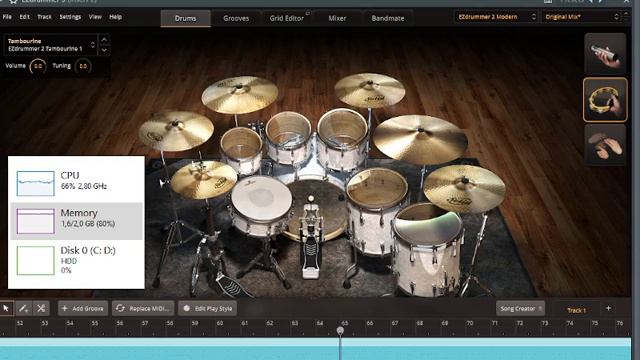Screen dimensions: 640x360
Task: Open the Edit menu
Action: point(24,17)
